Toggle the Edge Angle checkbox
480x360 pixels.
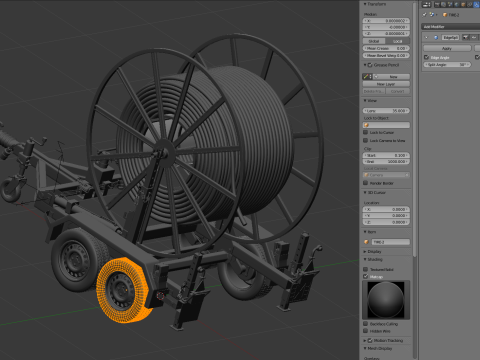(x=426, y=57)
